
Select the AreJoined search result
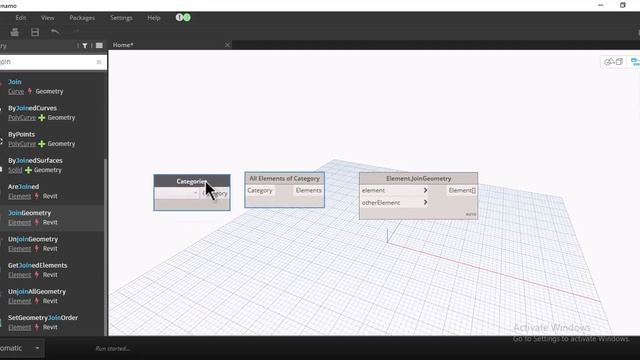(53, 191)
